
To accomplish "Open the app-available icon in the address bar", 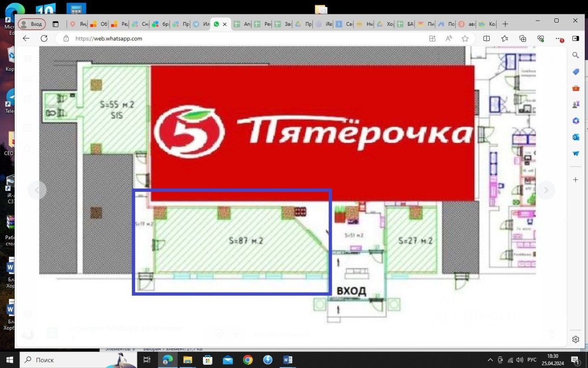I will tap(432, 39).
